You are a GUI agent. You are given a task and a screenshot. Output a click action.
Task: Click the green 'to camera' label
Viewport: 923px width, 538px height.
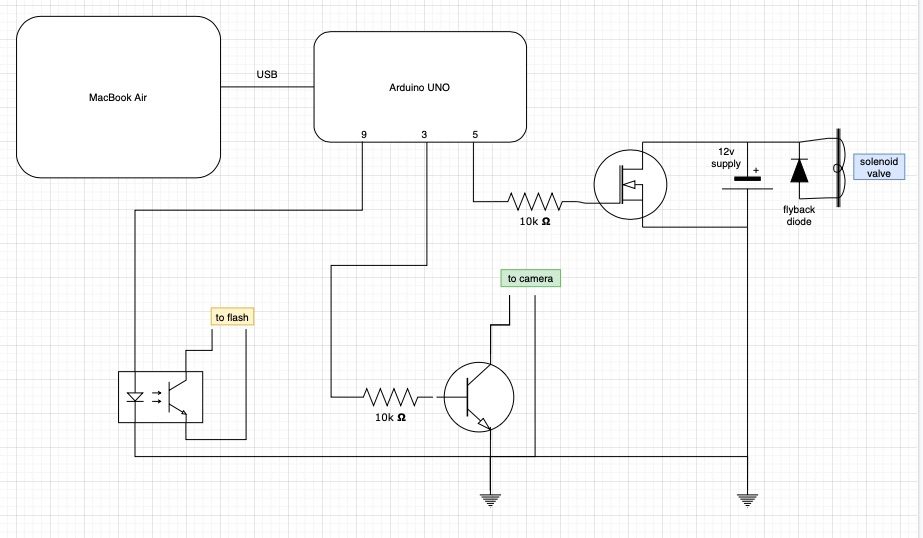pyautogui.click(x=530, y=278)
